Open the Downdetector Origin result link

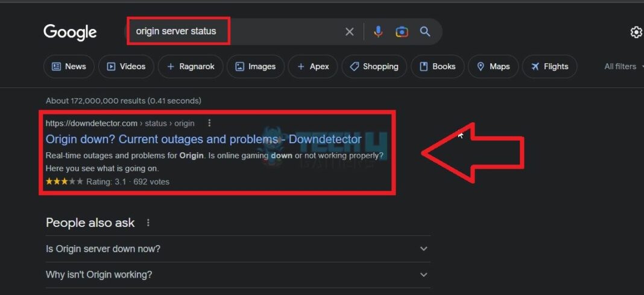coord(203,140)
